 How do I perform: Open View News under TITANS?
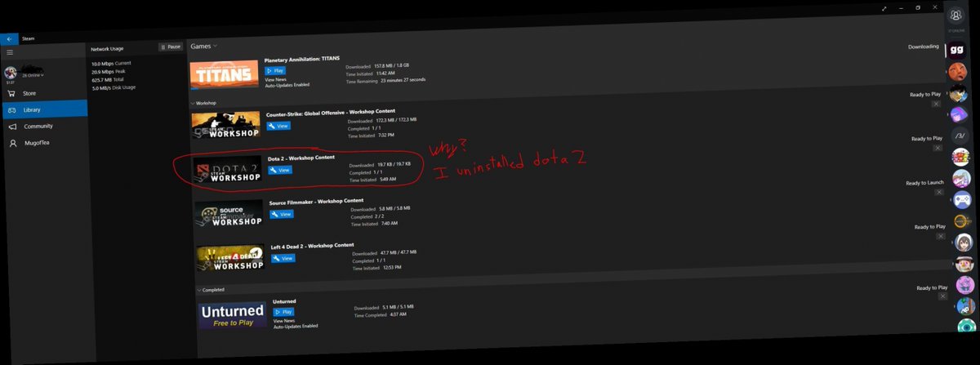click(275, 79)
